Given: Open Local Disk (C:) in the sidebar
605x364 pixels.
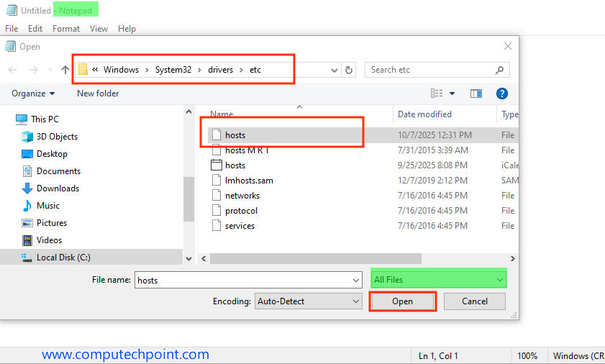Looking at the screenshot, I should (63, 258).
